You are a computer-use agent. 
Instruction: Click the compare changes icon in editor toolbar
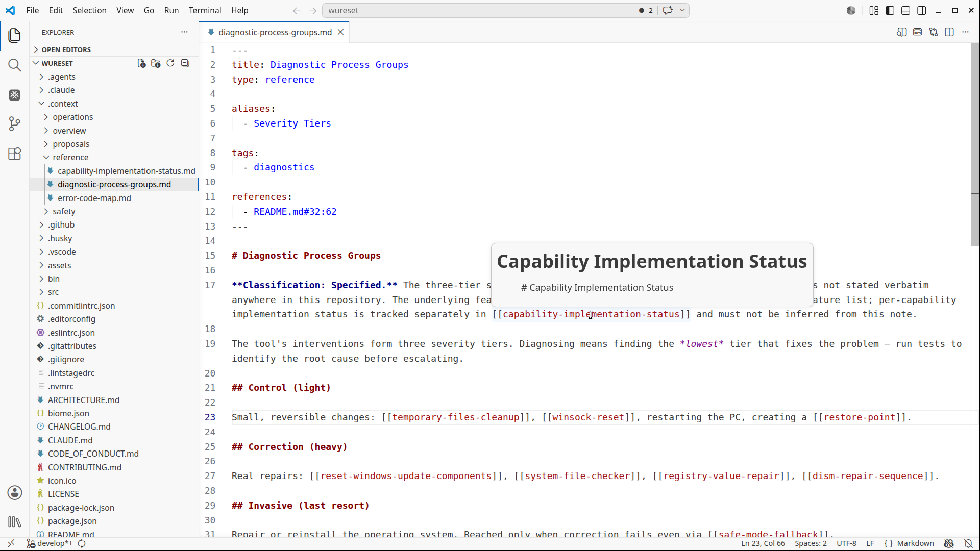[x=934, y=32]
